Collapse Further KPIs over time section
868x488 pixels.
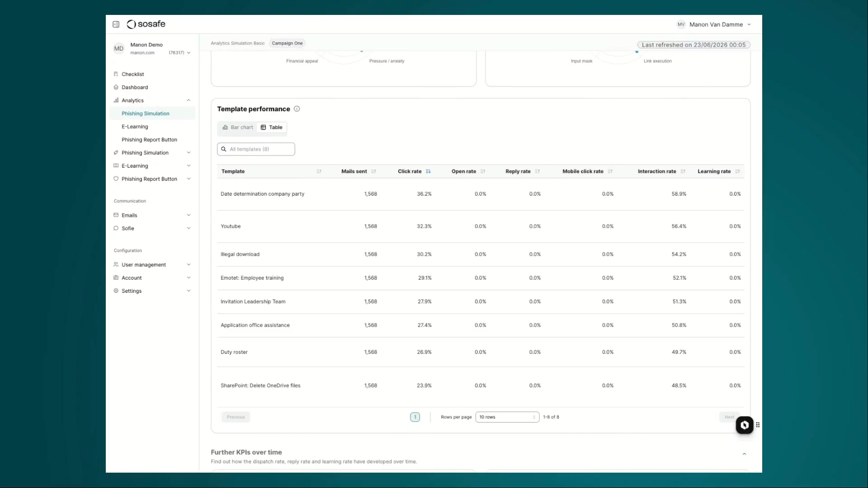pos(744,454)
